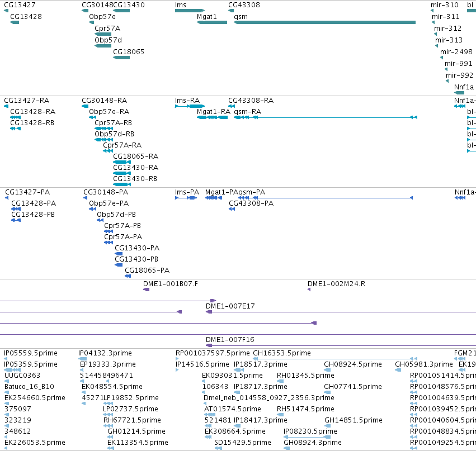Open the mir-313 gene label
Image resolution: width=476 pixels, height=451 pixels.
click(x=449, y=40)
